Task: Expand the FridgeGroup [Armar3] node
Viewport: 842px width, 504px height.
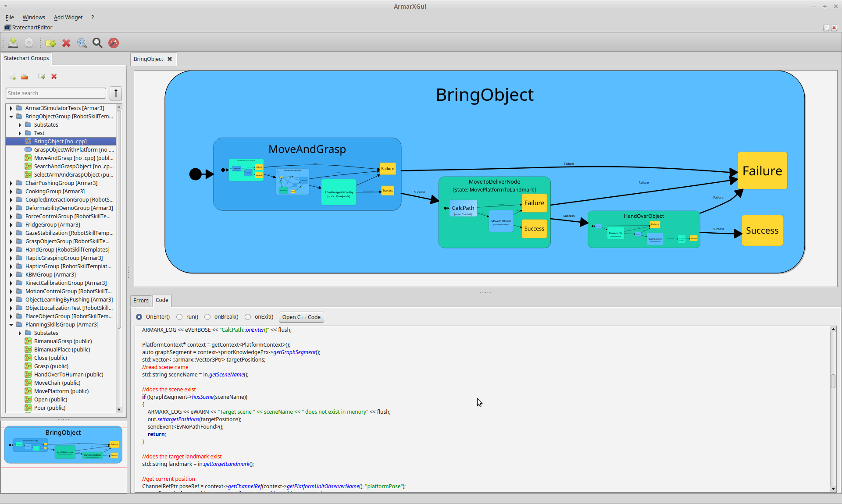Action: click(11, 224)
